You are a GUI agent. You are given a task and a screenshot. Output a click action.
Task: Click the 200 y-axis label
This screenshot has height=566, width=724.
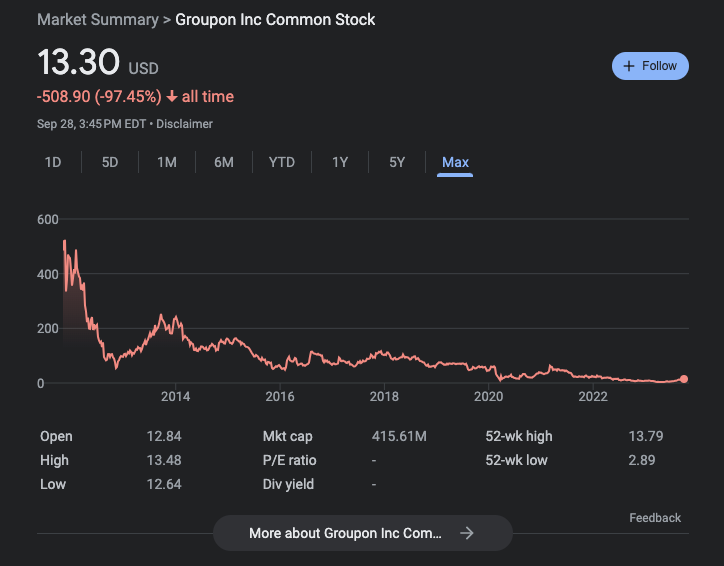(48, 329)
